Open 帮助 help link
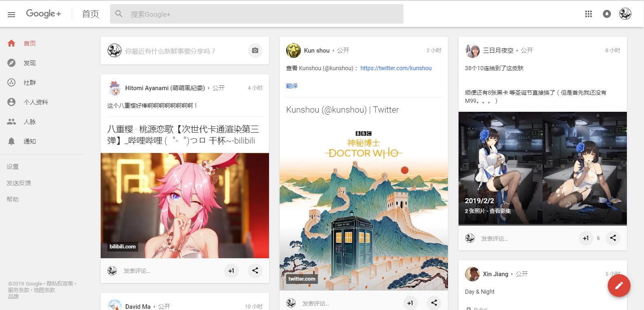The width and height of the screenshot is (644, 310). [13, 199]
